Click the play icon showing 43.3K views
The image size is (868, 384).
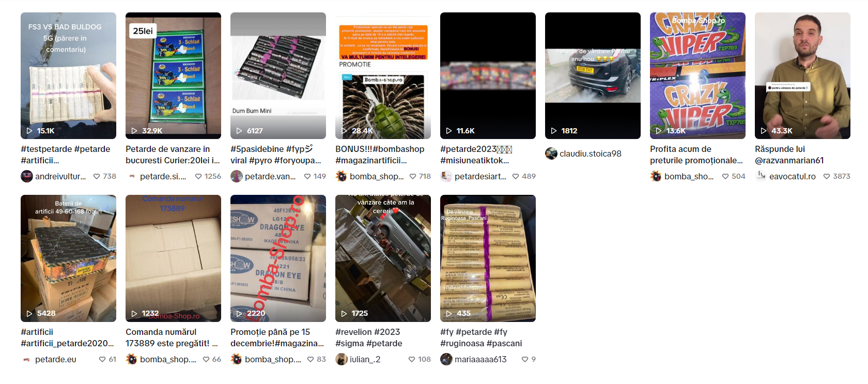click(x=764, y=131)
